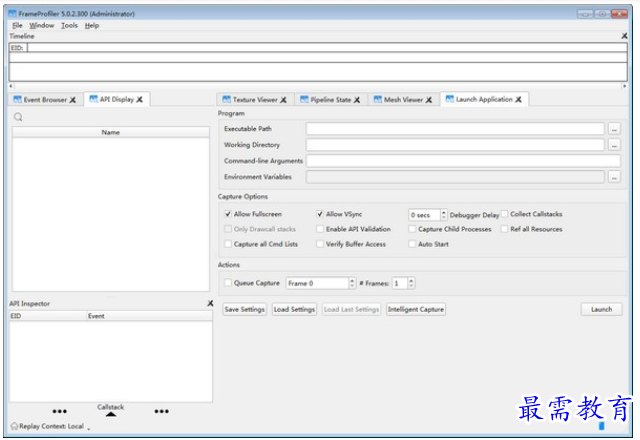Browse for Executable Path
This screenshot has height=440, width=640.
pos(614,129)
